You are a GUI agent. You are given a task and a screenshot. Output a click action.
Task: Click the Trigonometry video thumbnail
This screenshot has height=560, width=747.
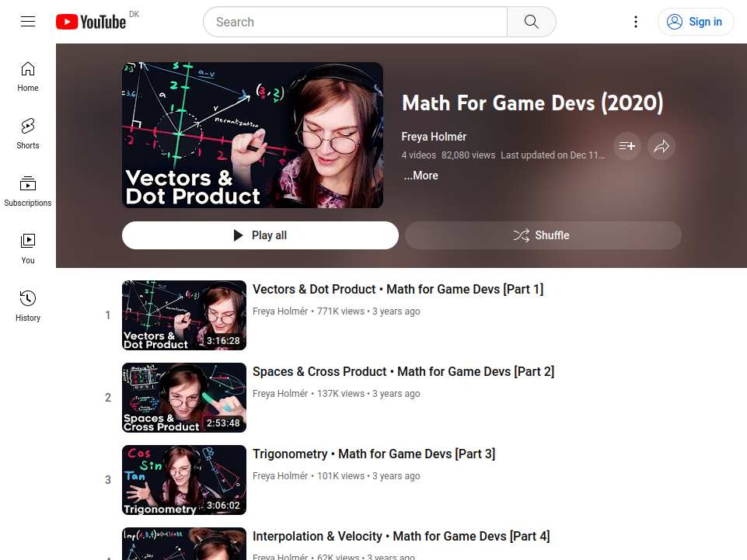(184, 480)
